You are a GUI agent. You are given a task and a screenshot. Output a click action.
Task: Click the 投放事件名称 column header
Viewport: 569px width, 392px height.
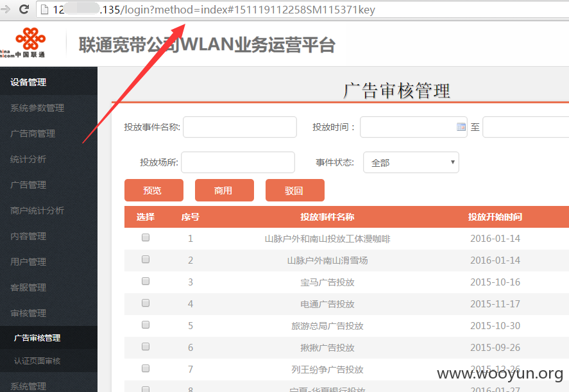click(x=327, y=217)
